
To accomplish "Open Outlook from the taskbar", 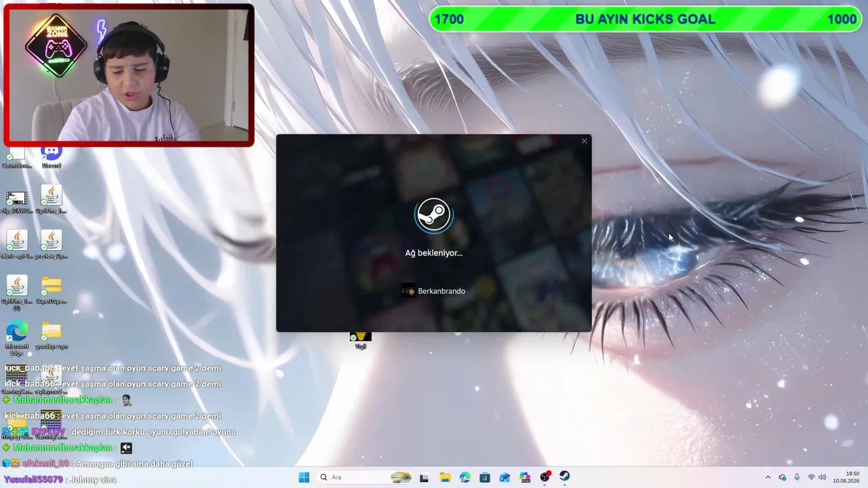I will 505,477.
